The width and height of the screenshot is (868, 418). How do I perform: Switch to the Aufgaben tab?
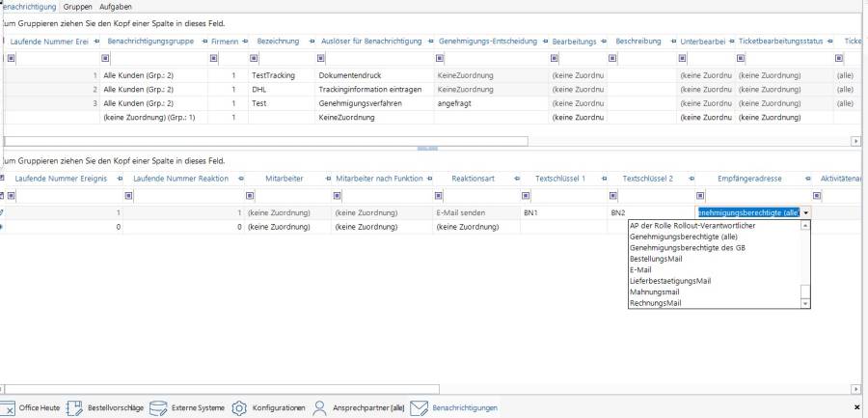pyautogui.click(x=116, y=7)
